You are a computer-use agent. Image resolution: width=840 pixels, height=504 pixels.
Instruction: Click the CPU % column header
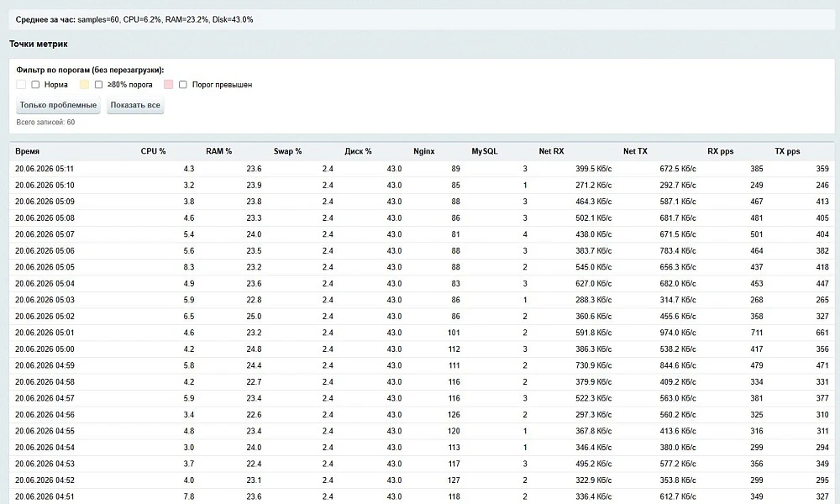[x=153, y=151]
